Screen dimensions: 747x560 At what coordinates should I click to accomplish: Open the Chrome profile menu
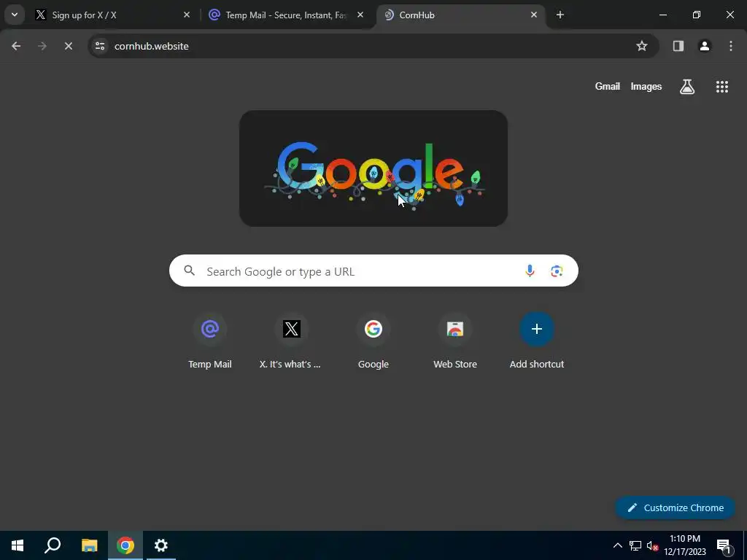tap(705, 46)
